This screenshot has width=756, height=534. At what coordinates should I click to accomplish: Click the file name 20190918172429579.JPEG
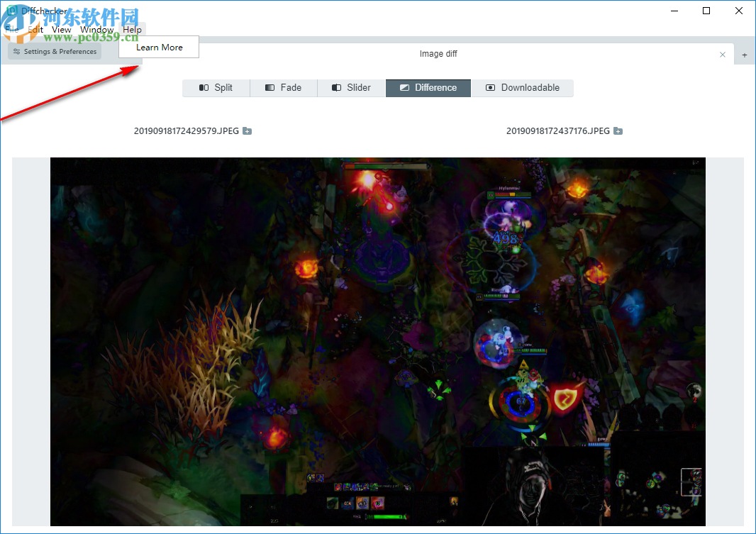(x=186, y=131)
